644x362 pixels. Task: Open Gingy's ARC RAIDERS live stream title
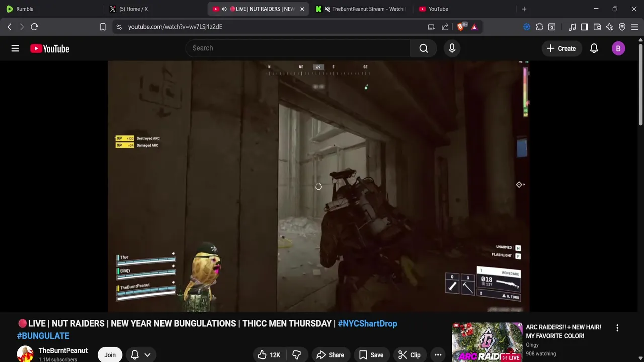[x=563, y=331]
